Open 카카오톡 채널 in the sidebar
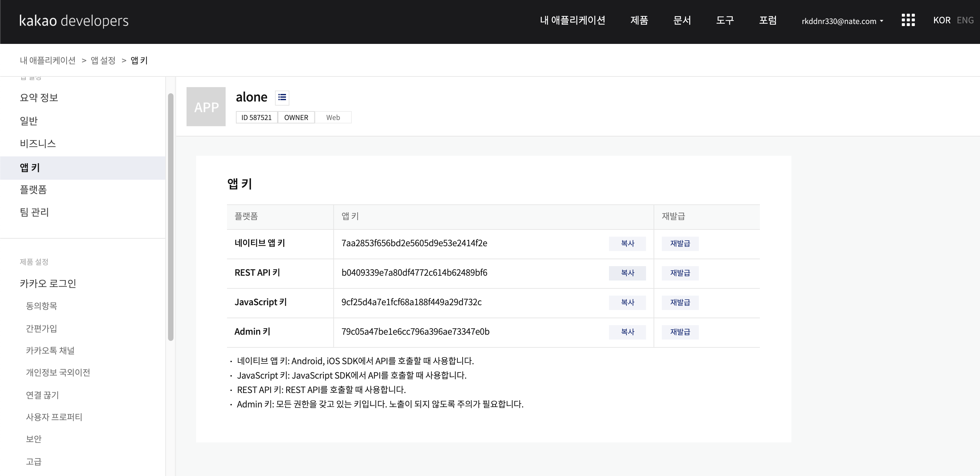This screenshot has width=980, height=476. coord(50,350)
